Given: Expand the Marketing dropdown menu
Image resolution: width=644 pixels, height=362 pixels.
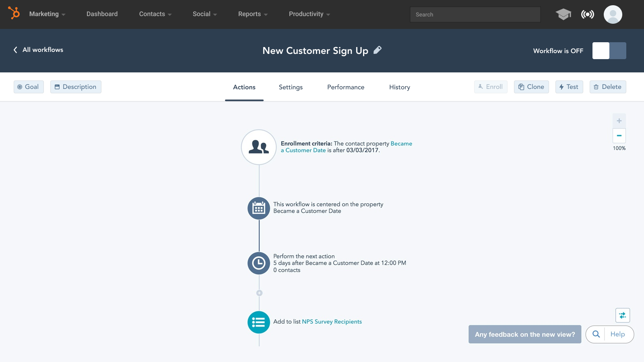Looking at the screenshot, I should click(47, 14).
